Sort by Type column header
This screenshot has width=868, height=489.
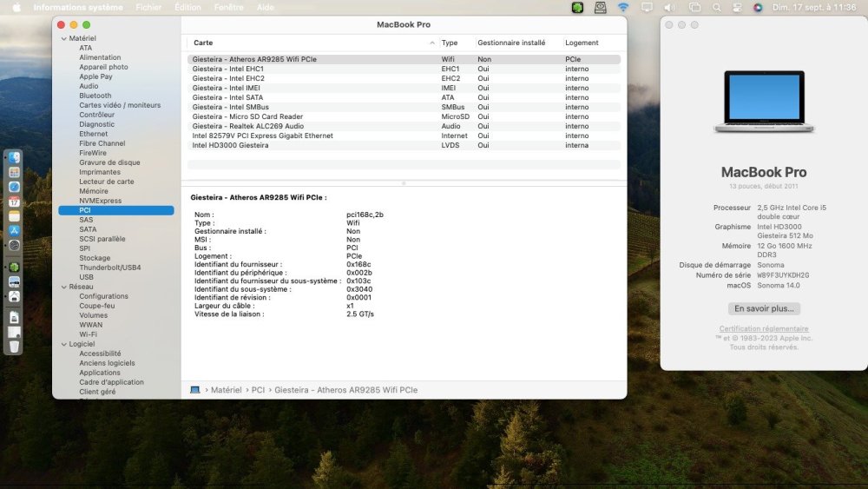click(x=450, y=43)
